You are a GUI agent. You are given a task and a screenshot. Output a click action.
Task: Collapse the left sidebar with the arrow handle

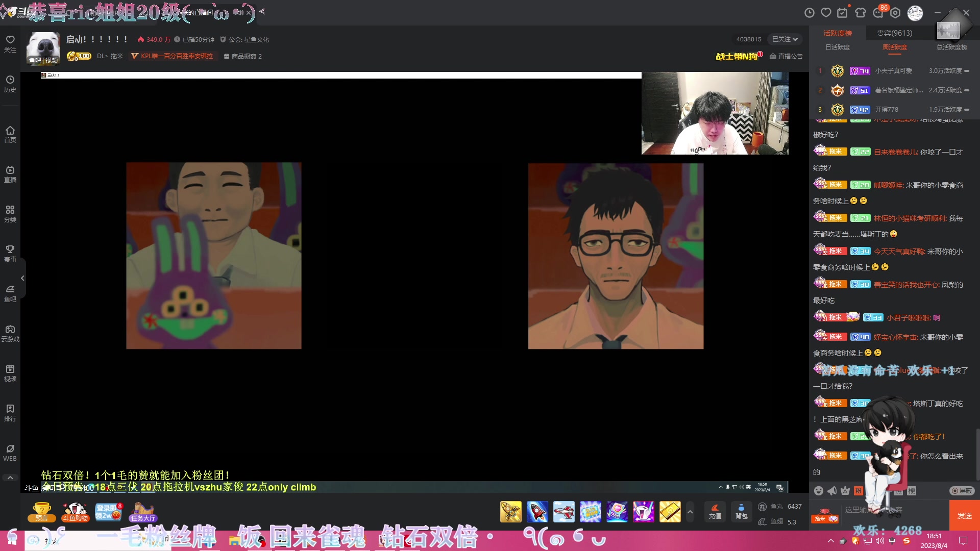click(x=22, y=278)
